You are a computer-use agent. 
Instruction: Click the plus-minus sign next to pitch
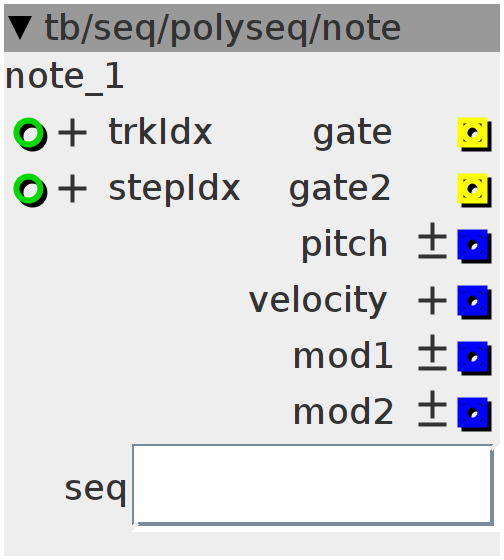point(433,241)
